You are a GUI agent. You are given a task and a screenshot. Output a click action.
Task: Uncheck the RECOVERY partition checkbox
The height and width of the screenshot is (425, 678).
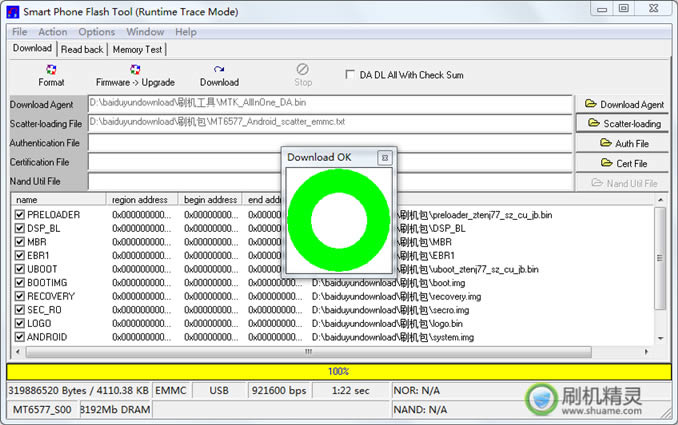20,297
